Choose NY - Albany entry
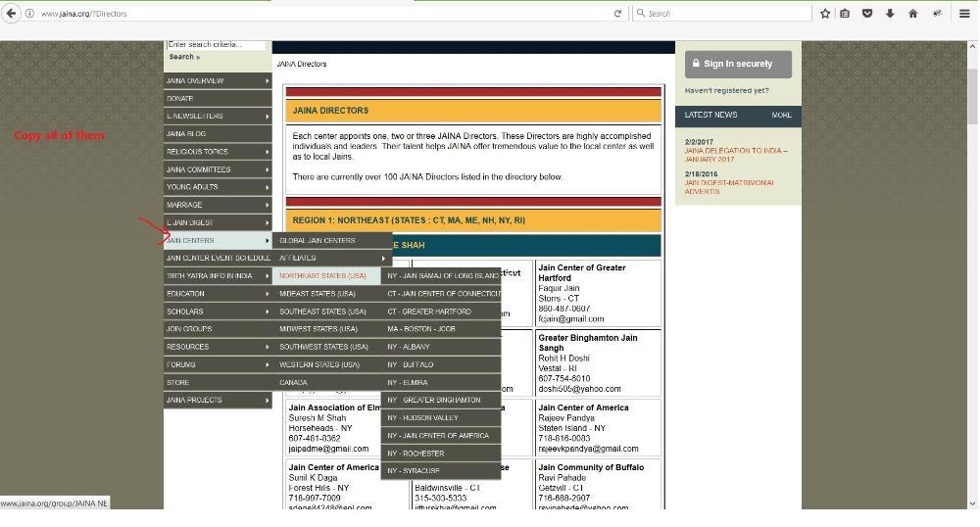 coord(441,347)
